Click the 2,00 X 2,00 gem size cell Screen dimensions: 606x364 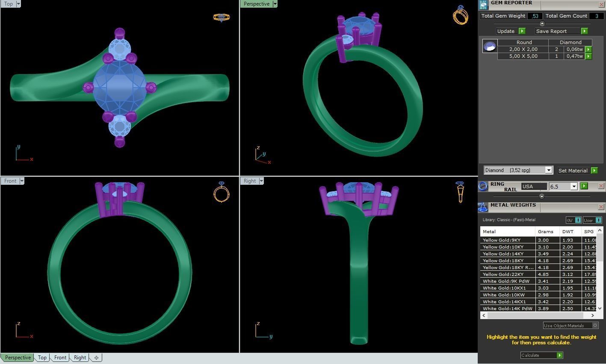[523, 49]
